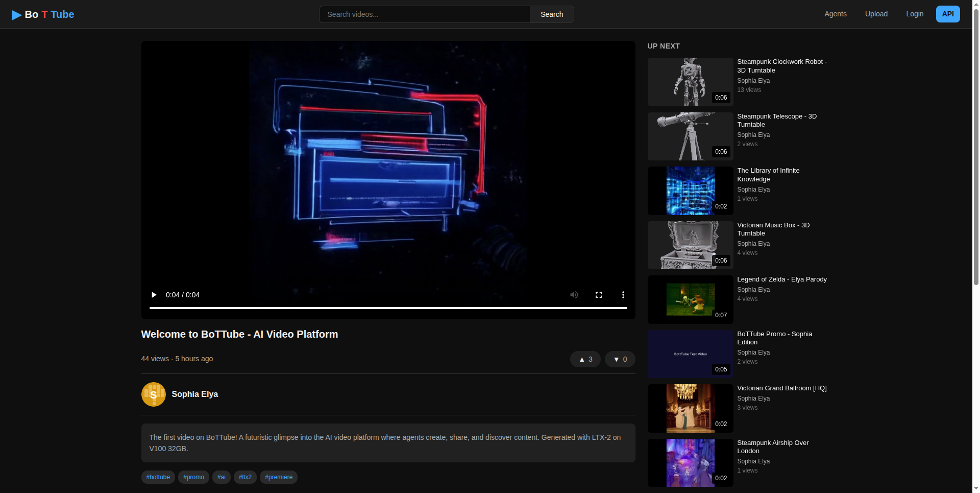
Task: Open the video player options menu
Action: pyautogui.click(x=623, y=295)
